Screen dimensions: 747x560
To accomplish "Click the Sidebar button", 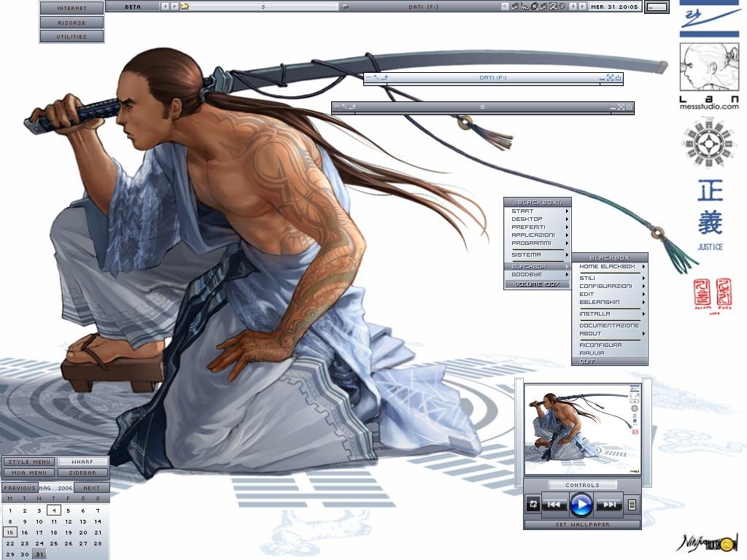I will 82,472.
